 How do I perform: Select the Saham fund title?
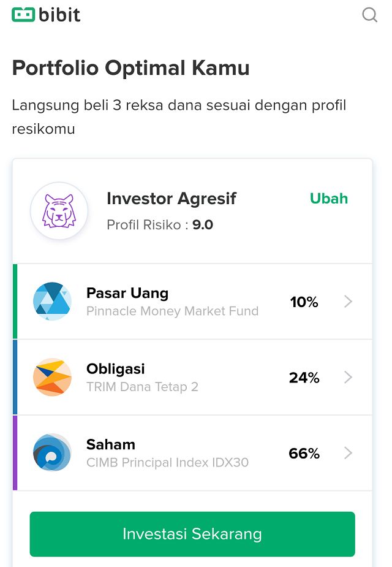(111, 444)
